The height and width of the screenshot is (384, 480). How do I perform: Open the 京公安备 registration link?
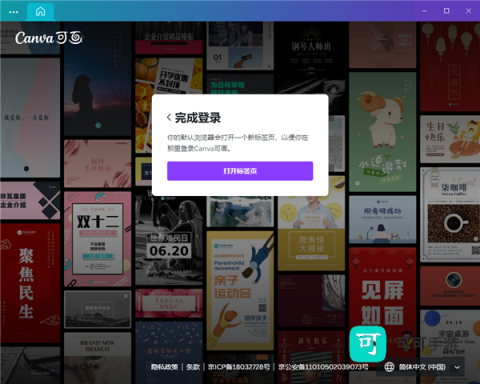[323, 367]
